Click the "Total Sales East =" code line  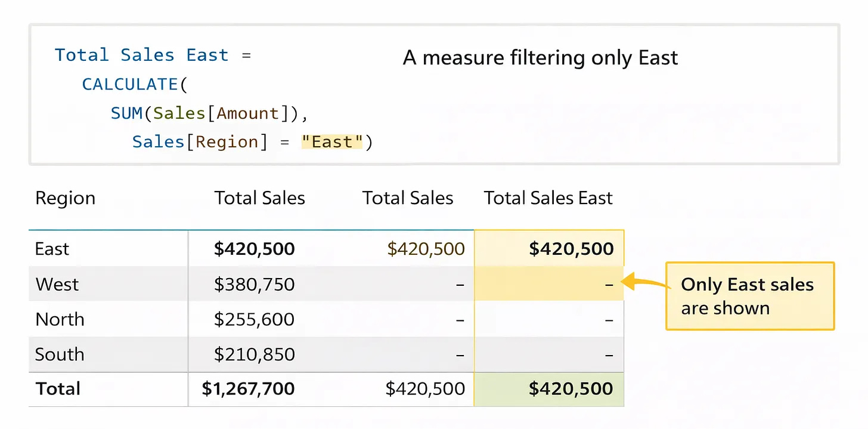(x=153, y=55)
